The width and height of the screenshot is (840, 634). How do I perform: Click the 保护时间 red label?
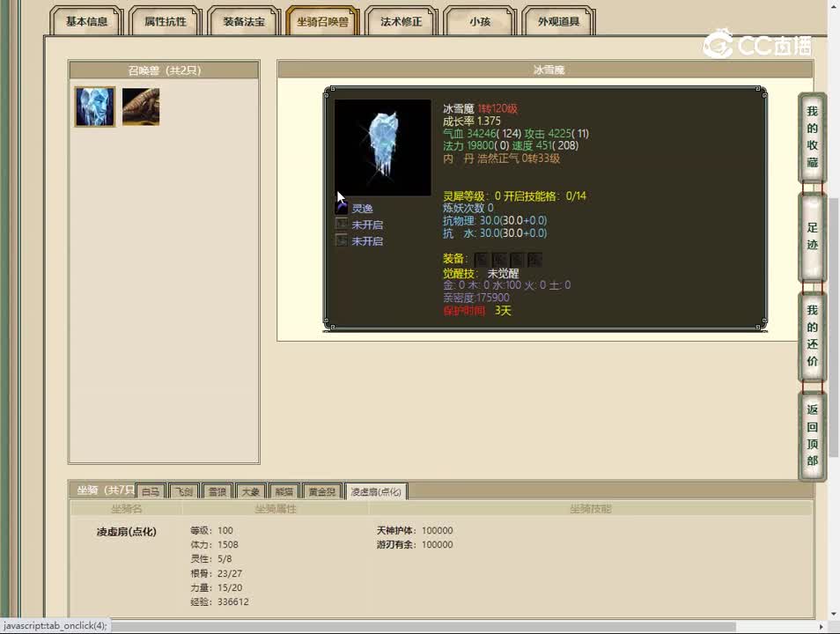point(464,311)
